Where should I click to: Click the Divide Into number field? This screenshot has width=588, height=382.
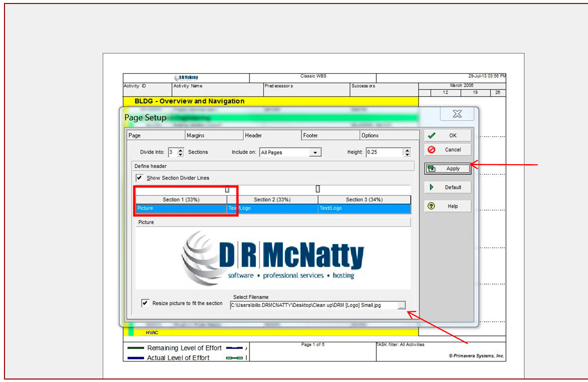click(x=173, y=152)
